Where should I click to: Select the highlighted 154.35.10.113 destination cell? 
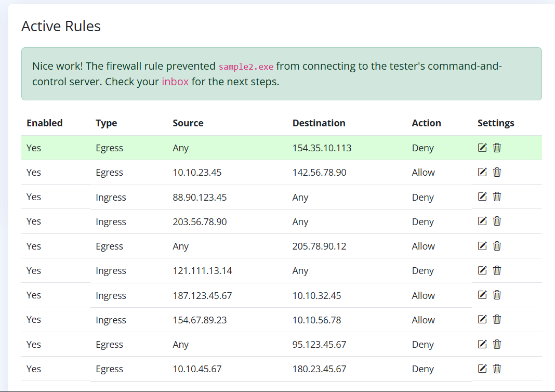(322, 148)
